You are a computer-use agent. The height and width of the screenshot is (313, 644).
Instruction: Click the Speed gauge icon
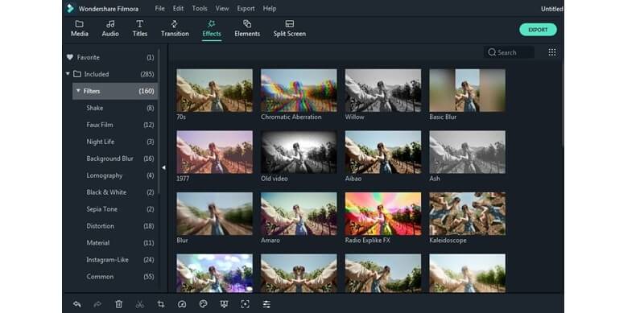(182, 304)
